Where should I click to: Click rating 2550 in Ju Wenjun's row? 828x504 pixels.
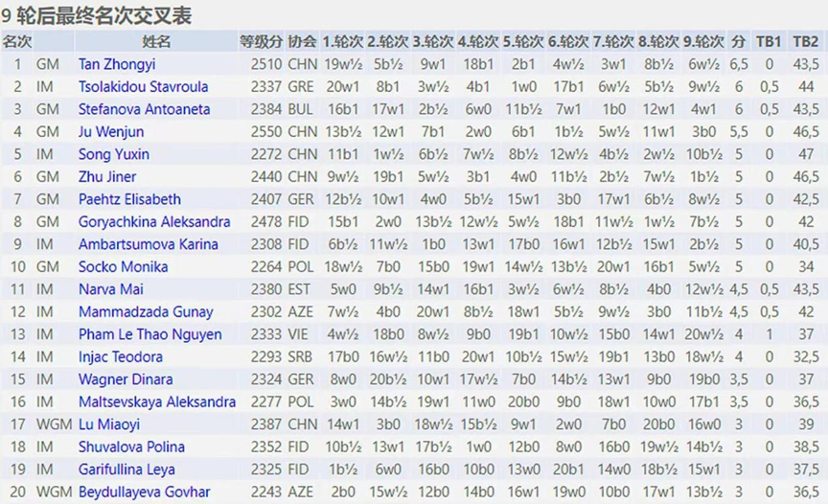[x=266, y=132]
